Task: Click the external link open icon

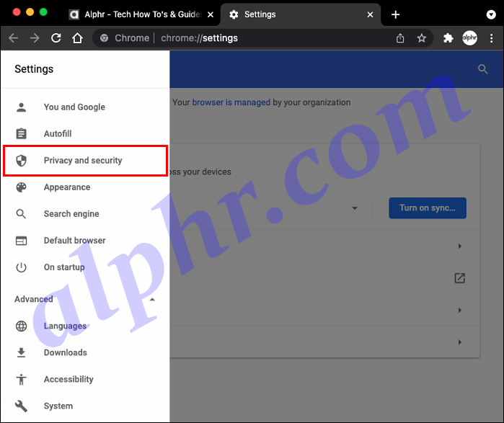Action: 459,278
